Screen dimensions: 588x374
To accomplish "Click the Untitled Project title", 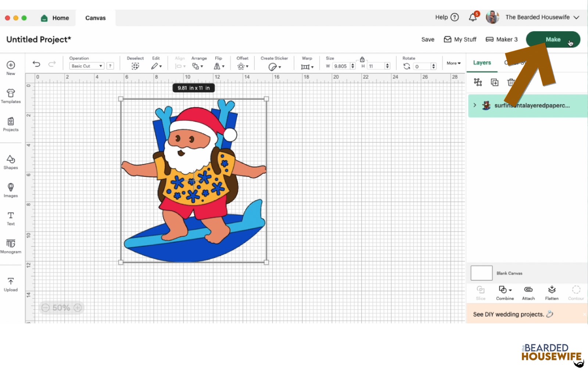I will (39, 39).
